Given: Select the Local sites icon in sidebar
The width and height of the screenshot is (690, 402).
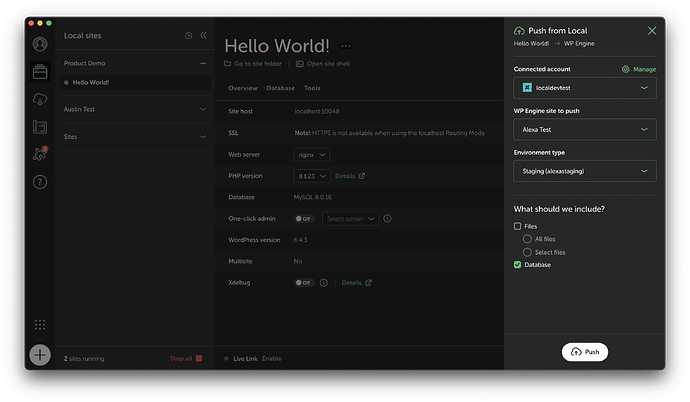Looking at the screenshot, I should 40,72.
